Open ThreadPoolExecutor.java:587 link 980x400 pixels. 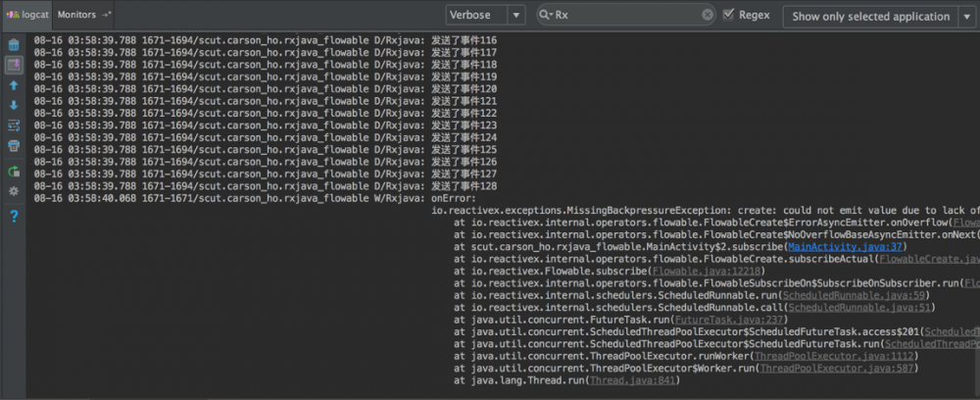click(x=837, y=368)
